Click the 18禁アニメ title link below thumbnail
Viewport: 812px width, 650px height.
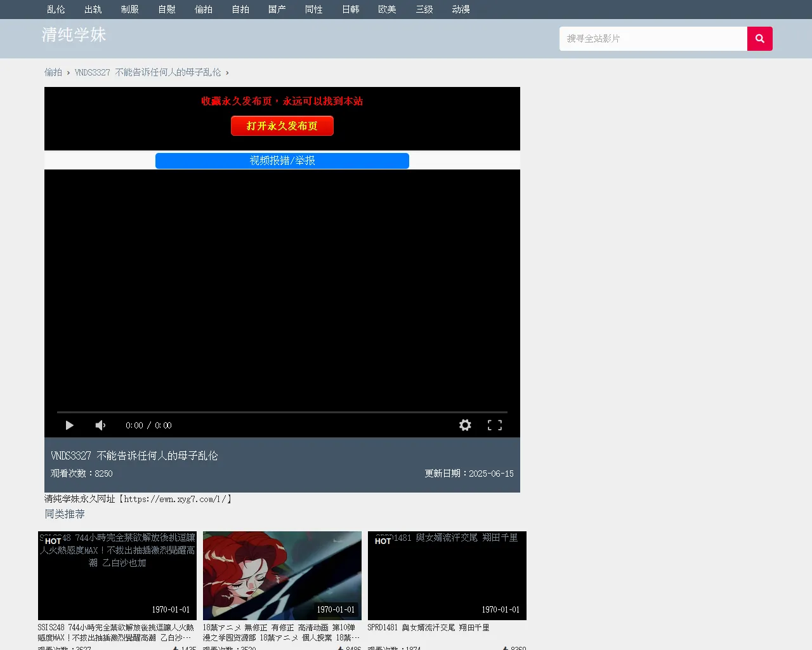281,632
